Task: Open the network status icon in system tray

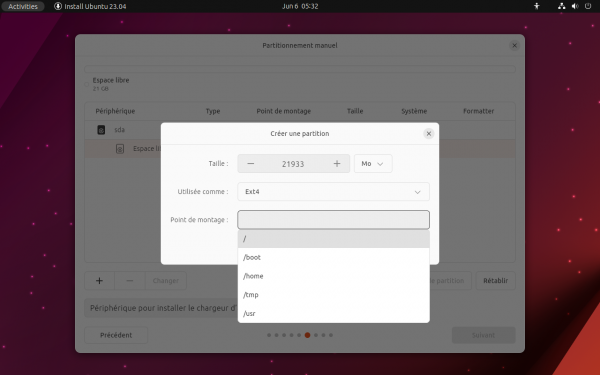Action: point(561,6)
